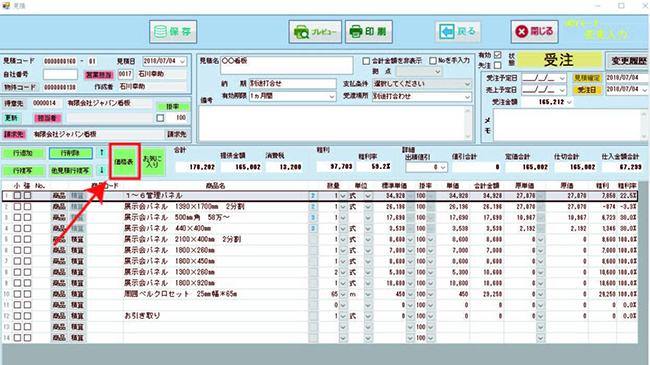The height and width of the screenshot is (365, 650).
Task: Click the blue number icon on the 1~6管理パネル row
Action: [313, 196]
